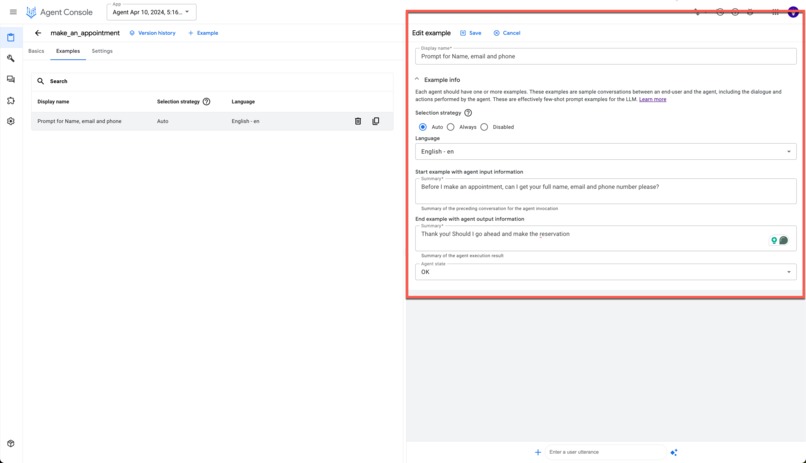
Task: Open the Tools wrench sidebar icon
Action: click(11, 59)
